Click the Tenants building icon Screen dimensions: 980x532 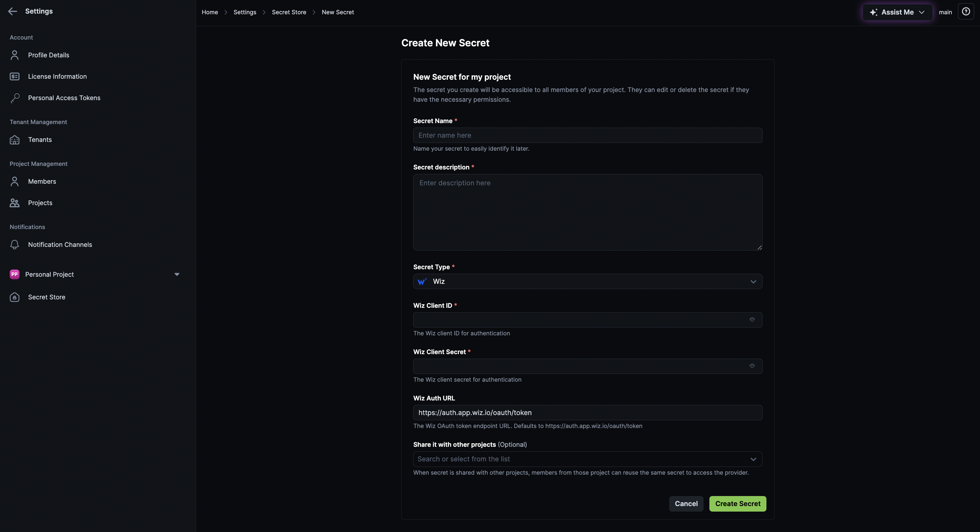click(x=15, y=140)
